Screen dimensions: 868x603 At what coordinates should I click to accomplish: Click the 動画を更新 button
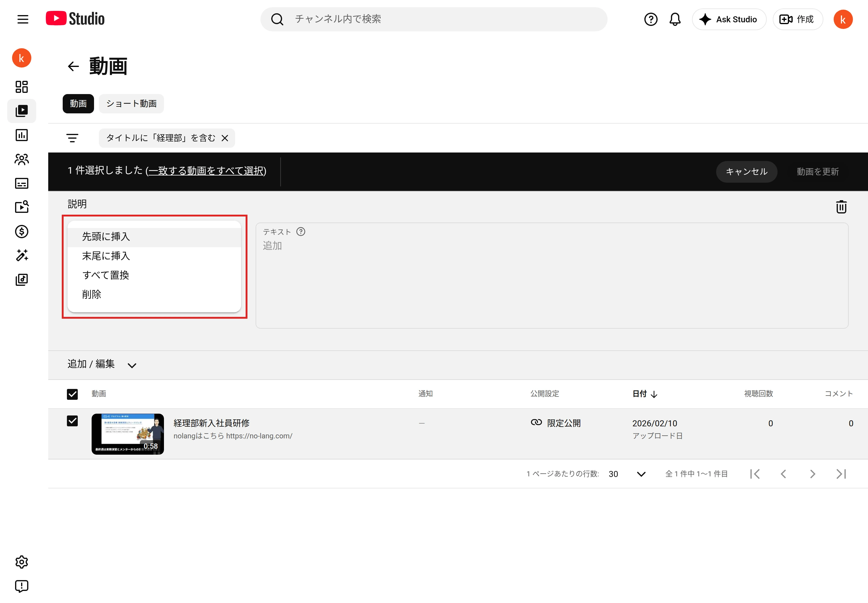(x=817, y=172)
